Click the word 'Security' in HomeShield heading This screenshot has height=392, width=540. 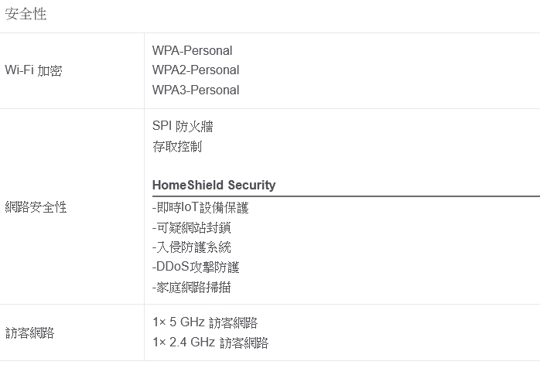click(x=251, y=185)
